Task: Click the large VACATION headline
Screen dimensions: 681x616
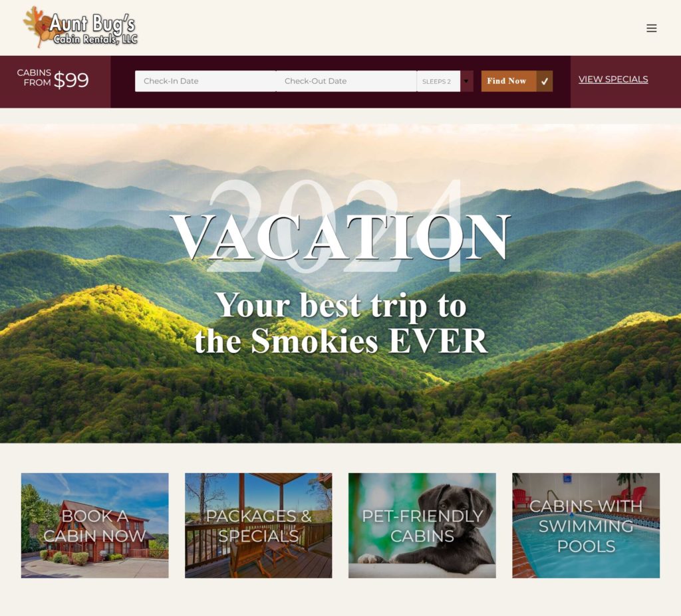Action: (340, 238)
